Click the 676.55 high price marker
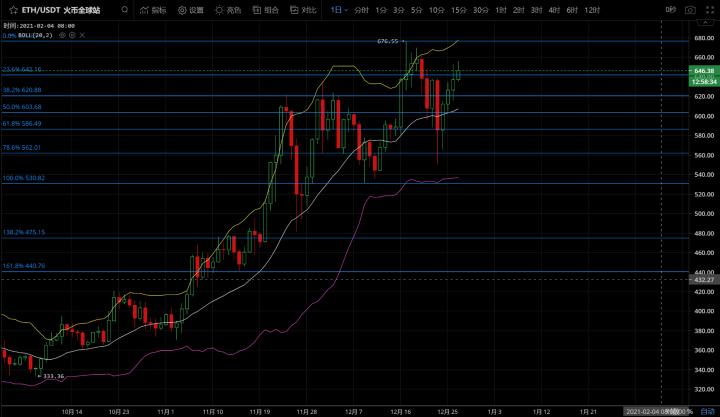This screenshot has width=720, height=417. click(388, 41)
